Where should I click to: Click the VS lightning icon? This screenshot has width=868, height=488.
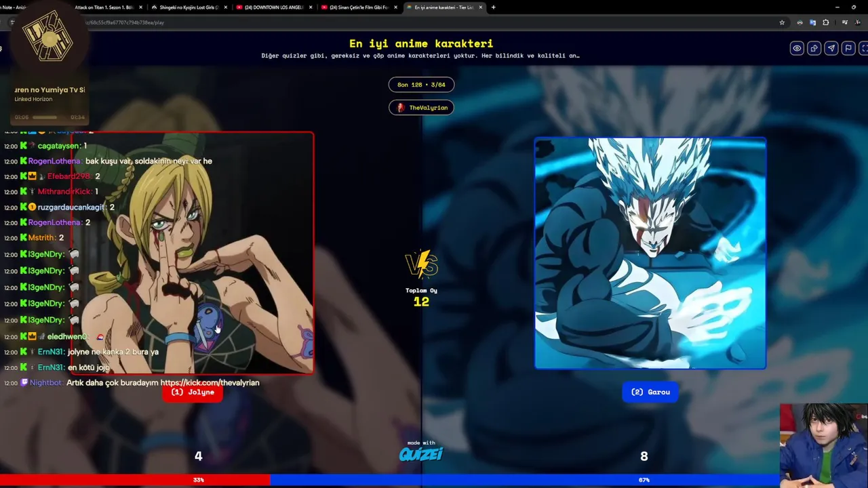tap(421, 265)
